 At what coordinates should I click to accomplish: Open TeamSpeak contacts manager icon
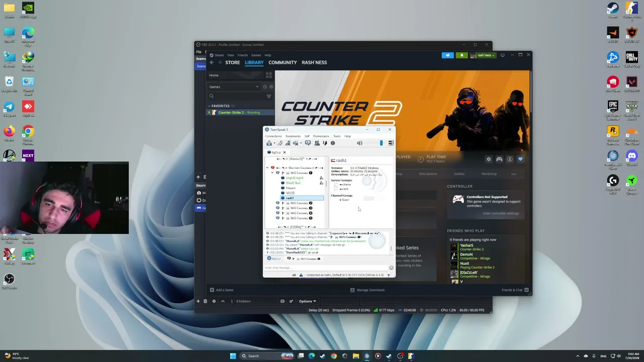[x=317, y=143]
